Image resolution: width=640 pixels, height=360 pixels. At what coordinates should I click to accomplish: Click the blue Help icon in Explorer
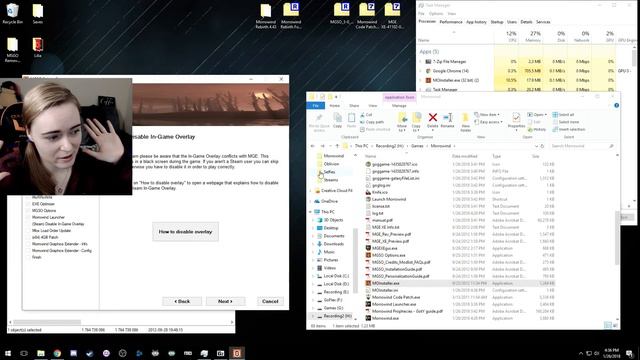tap(616, 105)
